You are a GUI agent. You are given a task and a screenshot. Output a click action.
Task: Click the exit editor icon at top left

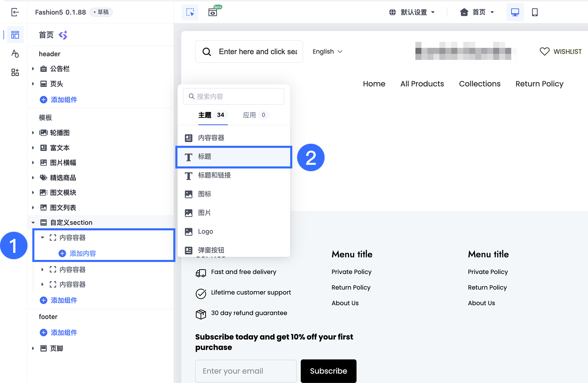pyautogui.click(x=15, y=12)
